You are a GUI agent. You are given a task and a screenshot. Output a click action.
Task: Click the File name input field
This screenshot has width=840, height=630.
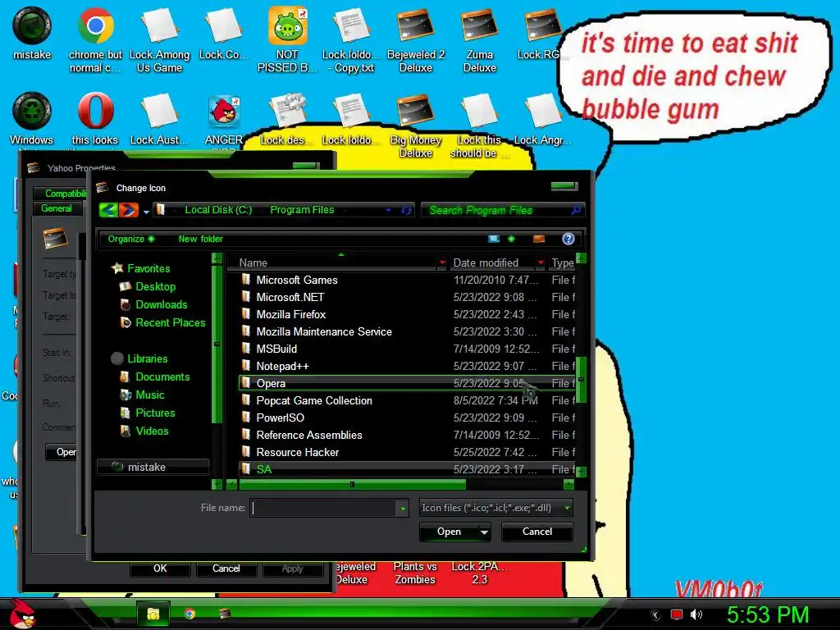pyautogui.click(x=323, y=507)
